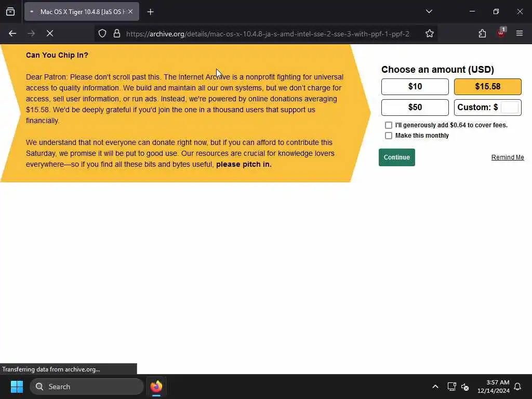Screen dimensions: 532x399
Task: View site security padlock info
Action: point(117,34)
